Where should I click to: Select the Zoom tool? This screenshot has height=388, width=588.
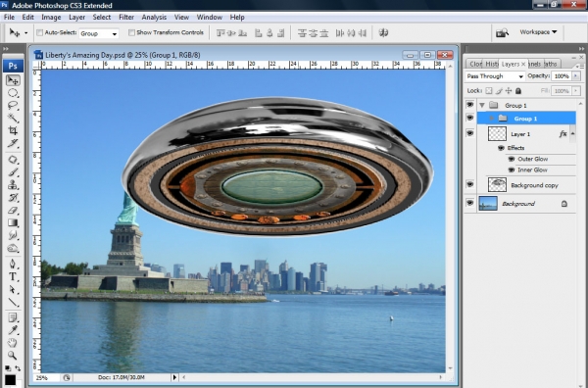click(13, 356)
